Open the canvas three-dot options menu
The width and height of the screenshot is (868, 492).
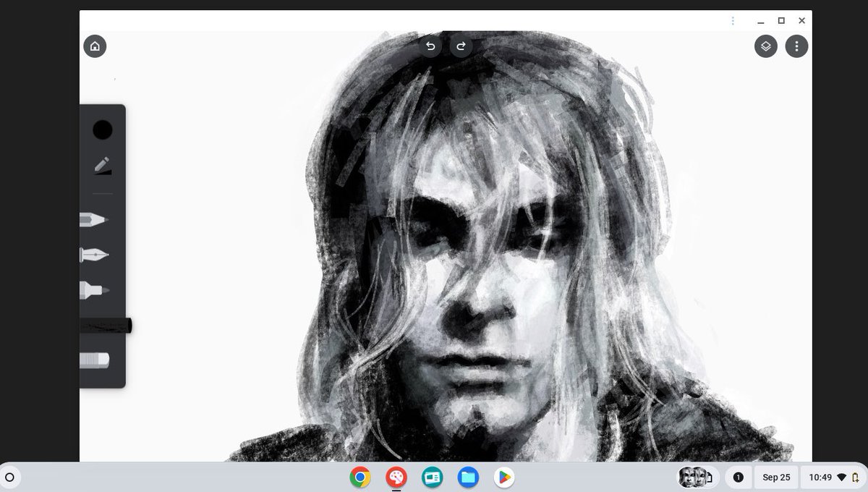796,46
